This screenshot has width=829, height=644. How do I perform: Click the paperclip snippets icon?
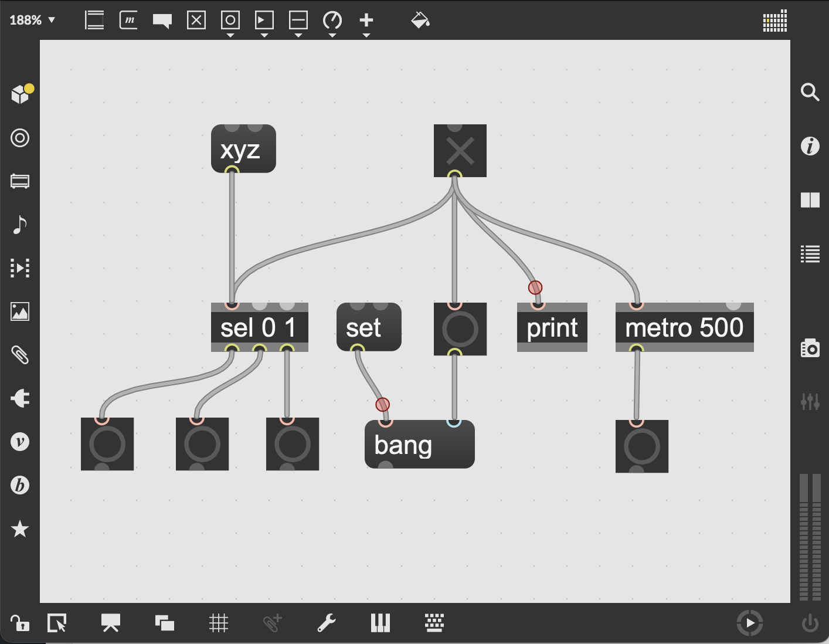(20, 355)
